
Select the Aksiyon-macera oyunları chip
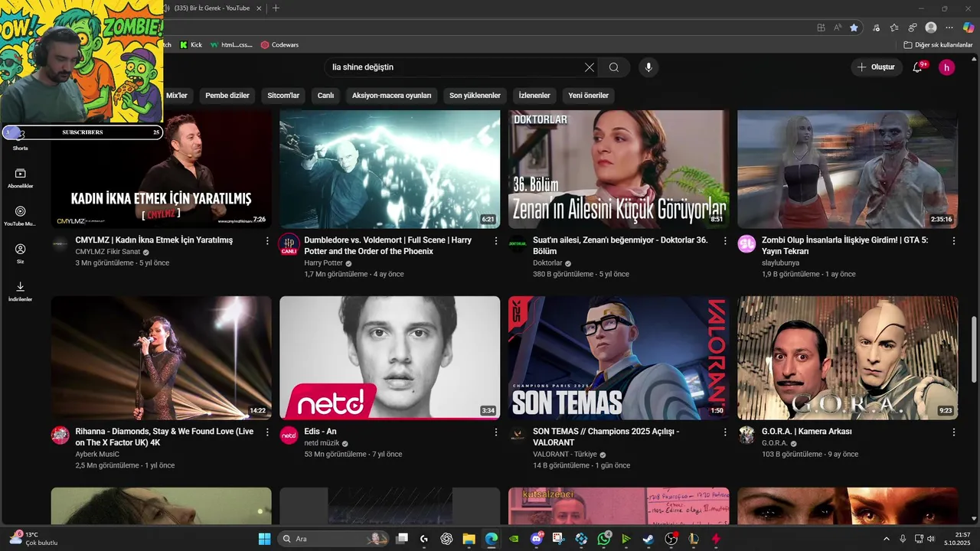pos(392,96)
